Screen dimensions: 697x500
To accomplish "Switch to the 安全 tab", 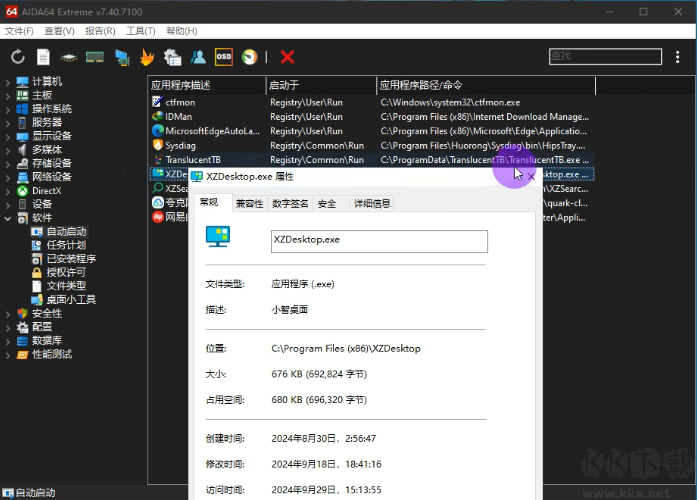I will (x=327, y=204).
